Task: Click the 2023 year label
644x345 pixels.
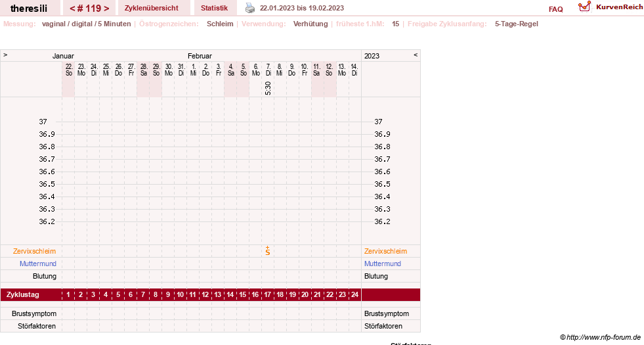Action: tap(372, 56)
